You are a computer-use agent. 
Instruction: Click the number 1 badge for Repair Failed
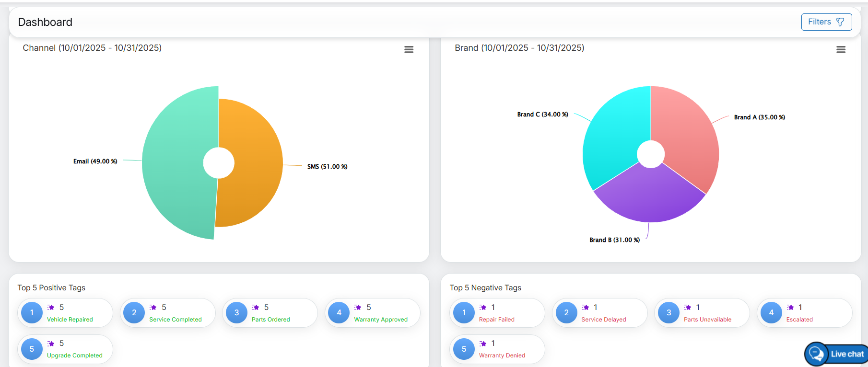point(464,313)
